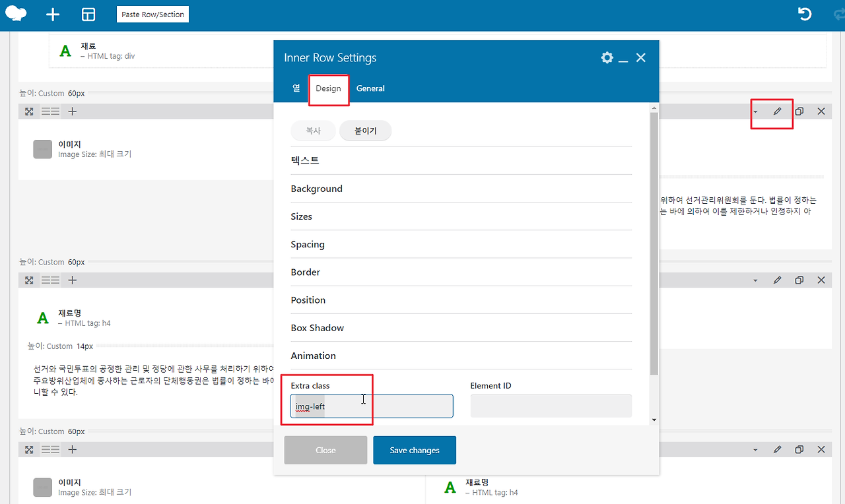Grab the move handle of the top inner row
The height and width of the screenshot is (504, 845).
29,111
